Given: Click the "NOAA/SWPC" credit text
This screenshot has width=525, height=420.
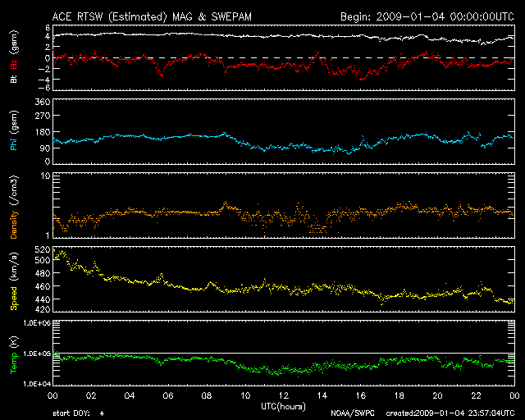Looking at the screenshot, I should click(x=353, y=413).
